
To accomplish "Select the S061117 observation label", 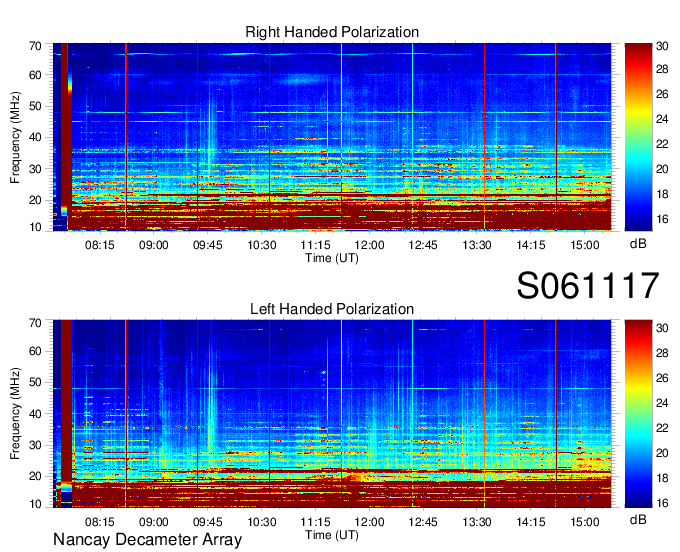I will tap(588, 286).
